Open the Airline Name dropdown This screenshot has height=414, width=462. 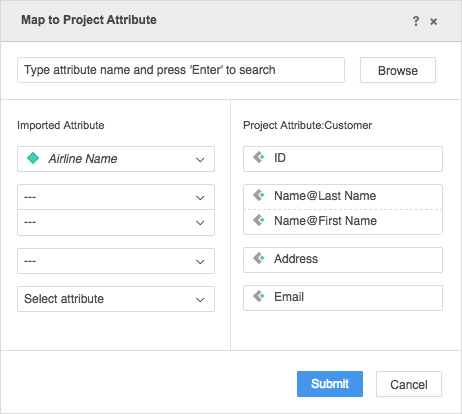116,159
